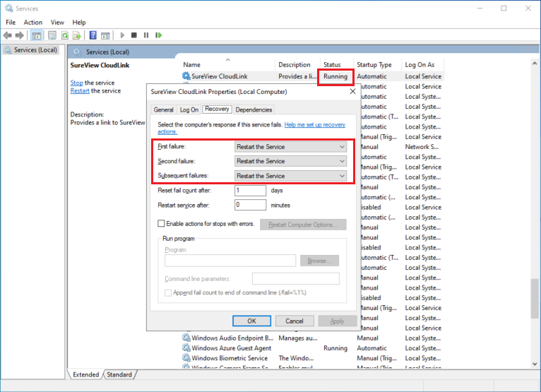Click the SureView CloudLink service gear icon
The width and height of the screenshot is (541, 392).
(x=186, y=76)
